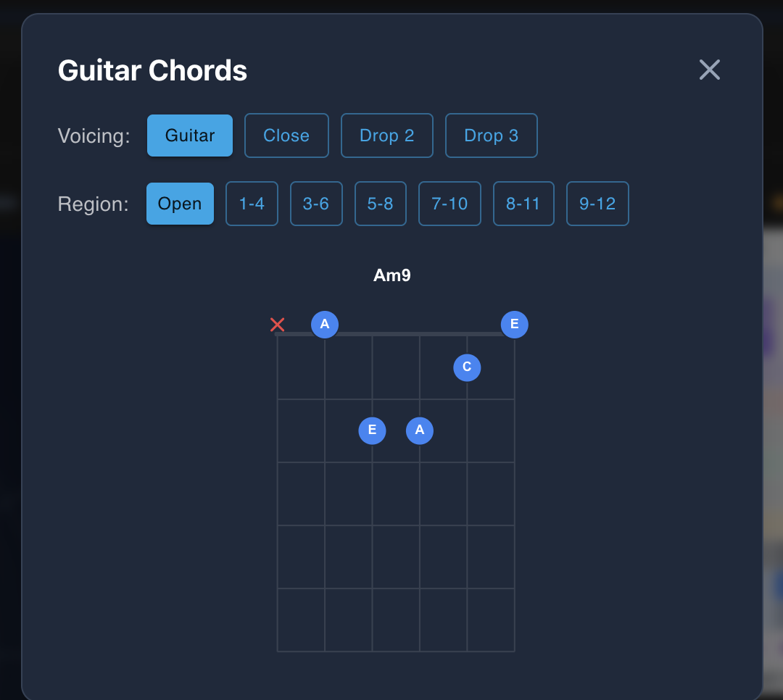Choose the Drop 2 voicing
The height and width of the screenshot is (700, 783).
point(387,136)
